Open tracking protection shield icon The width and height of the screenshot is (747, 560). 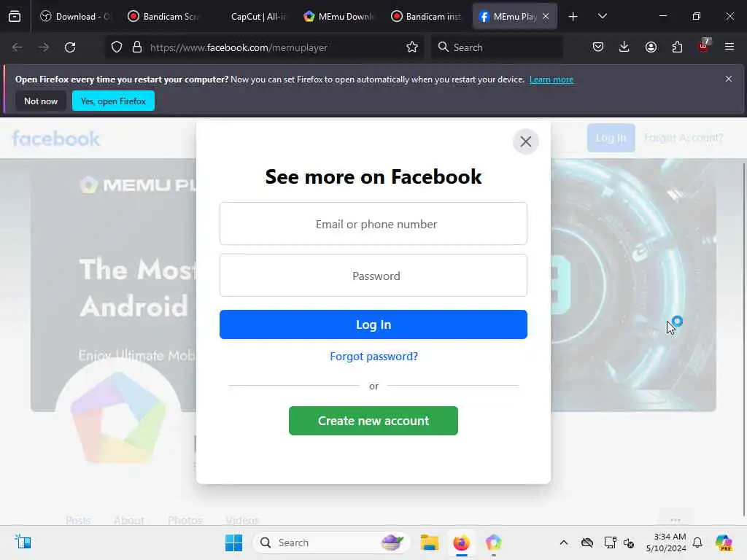(117, 47)
